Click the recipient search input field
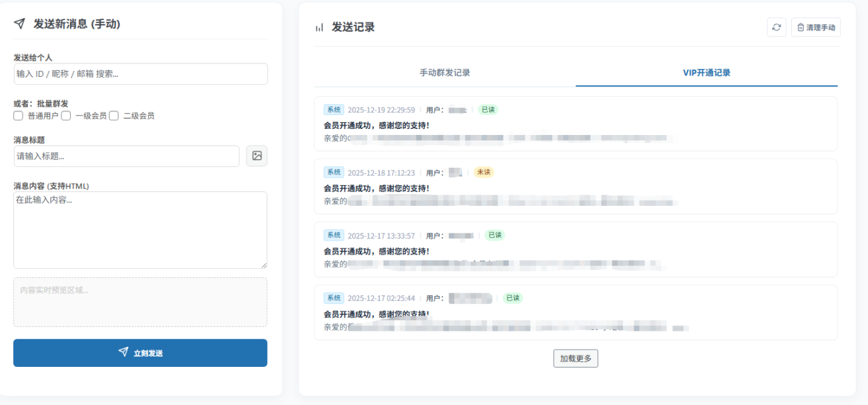The image size is (868, 405). point(140,74)
